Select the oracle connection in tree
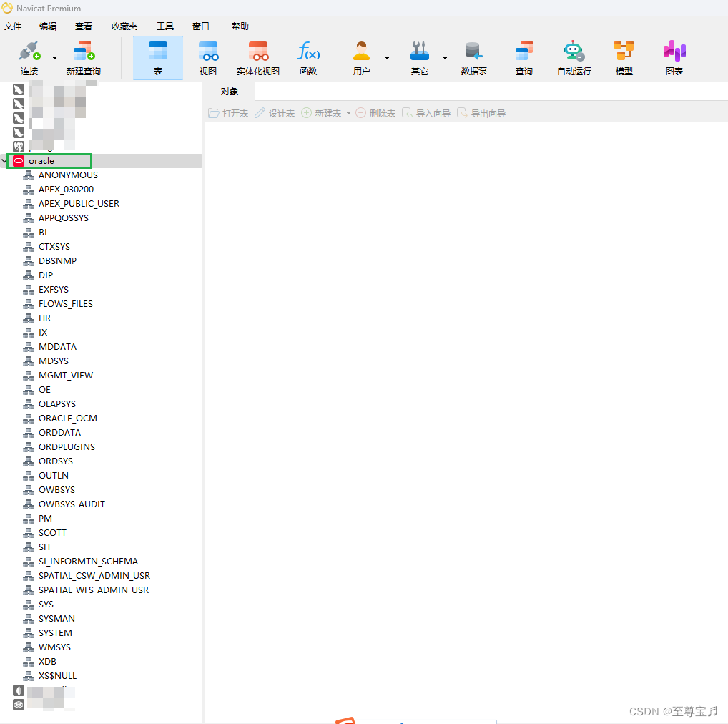The height and width of the screenshot is (724, 728). click(x=41, y=161)
